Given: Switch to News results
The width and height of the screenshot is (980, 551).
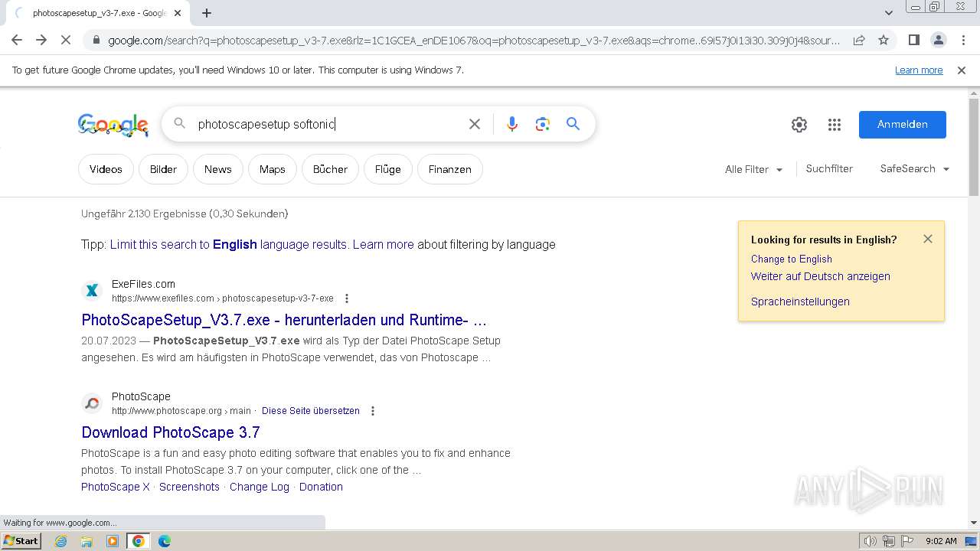Looking at the screenshot, I should pyautogui.click(x=218, y=169).
